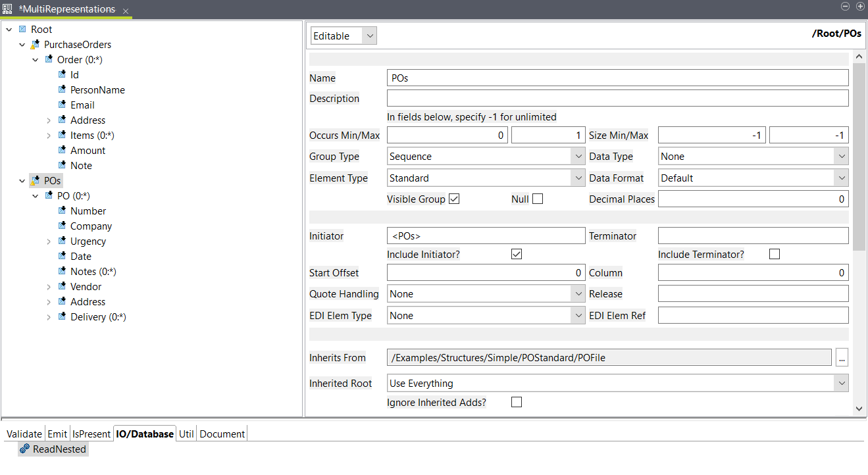Click the PurchaseOrders structure icon
This screenshot has width=868, height=475.
[x=35, y=44]
